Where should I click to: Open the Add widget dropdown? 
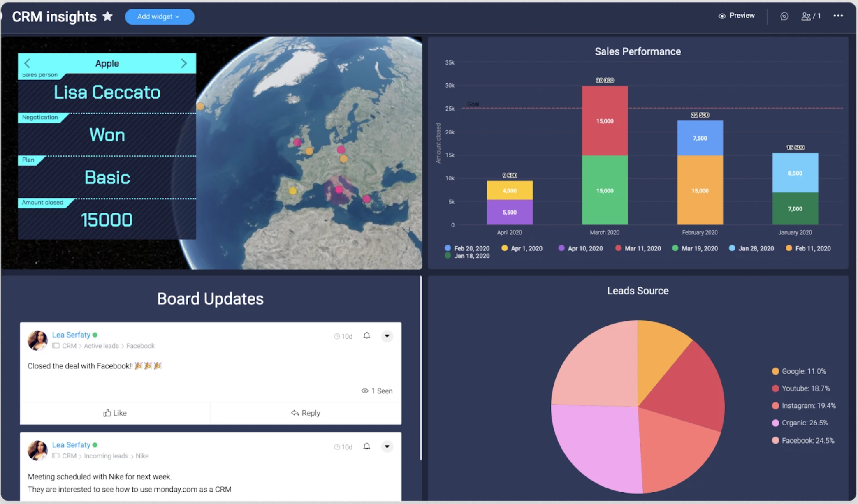[159, 17]
